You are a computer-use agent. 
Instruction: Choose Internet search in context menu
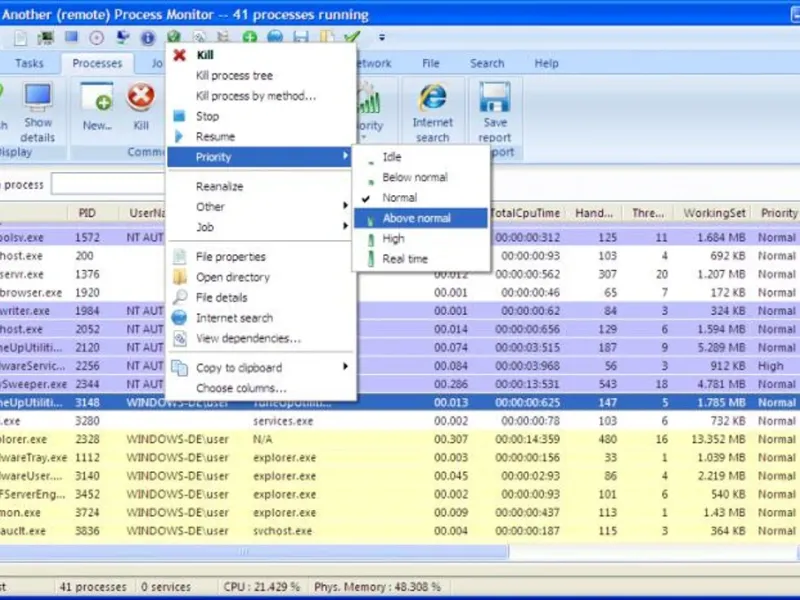coord(260,318)
